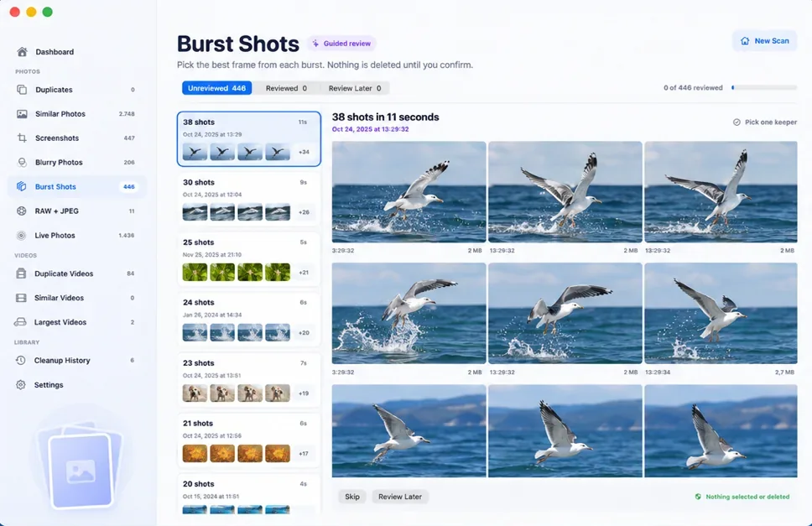This screenshot has width=812, height=526.
Task: Click first orange thumbnail in 21 shots
Action: pos(195,454)
